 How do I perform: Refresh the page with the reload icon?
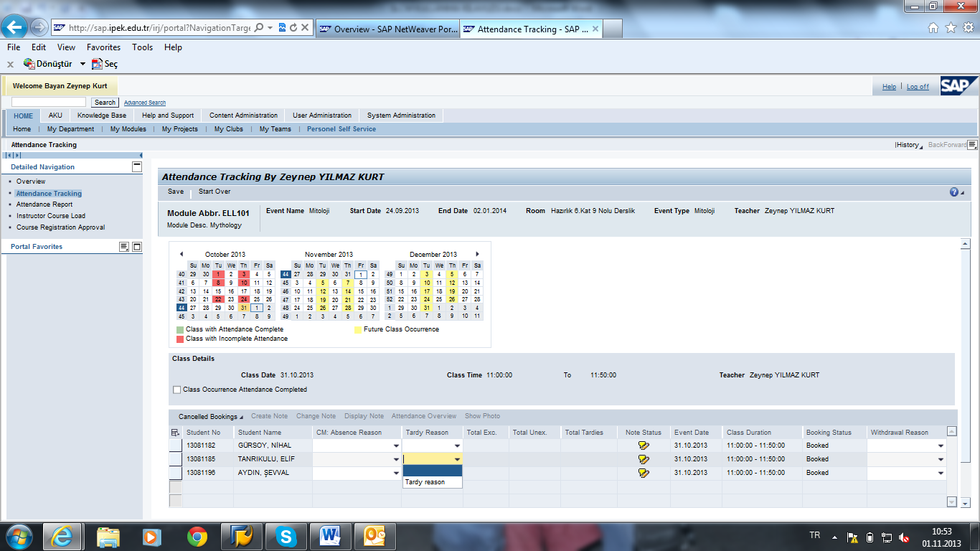point(293,28)
